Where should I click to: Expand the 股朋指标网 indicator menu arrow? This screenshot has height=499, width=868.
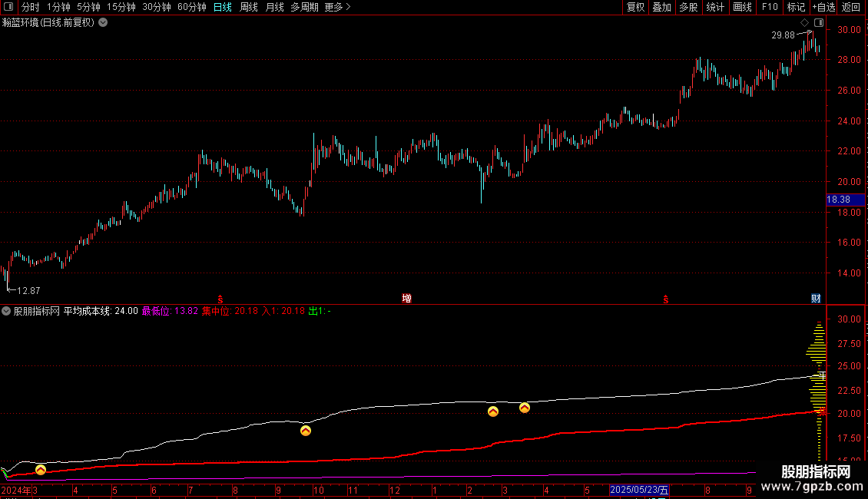pos(6,312)
